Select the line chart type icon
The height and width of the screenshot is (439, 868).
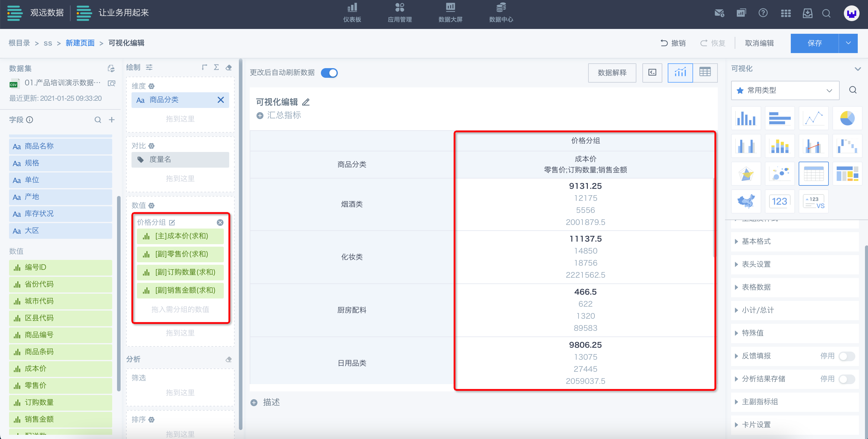pyautogui.click(x=813, y=118)
